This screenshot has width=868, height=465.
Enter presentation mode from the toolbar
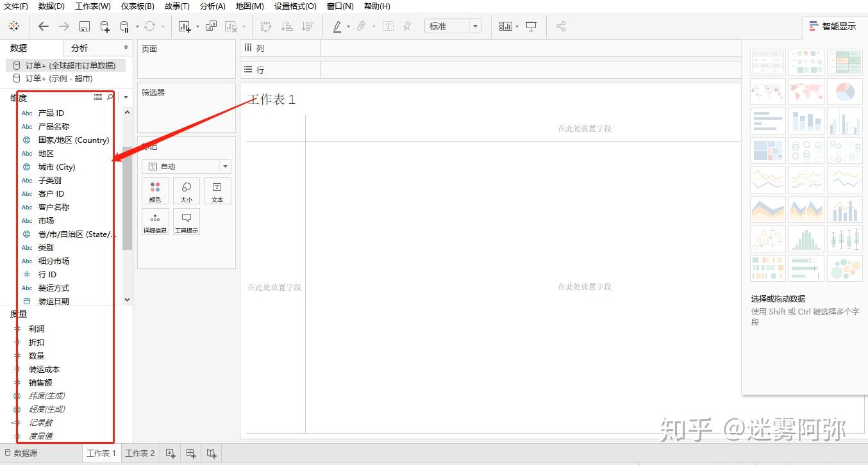[531, 26]
